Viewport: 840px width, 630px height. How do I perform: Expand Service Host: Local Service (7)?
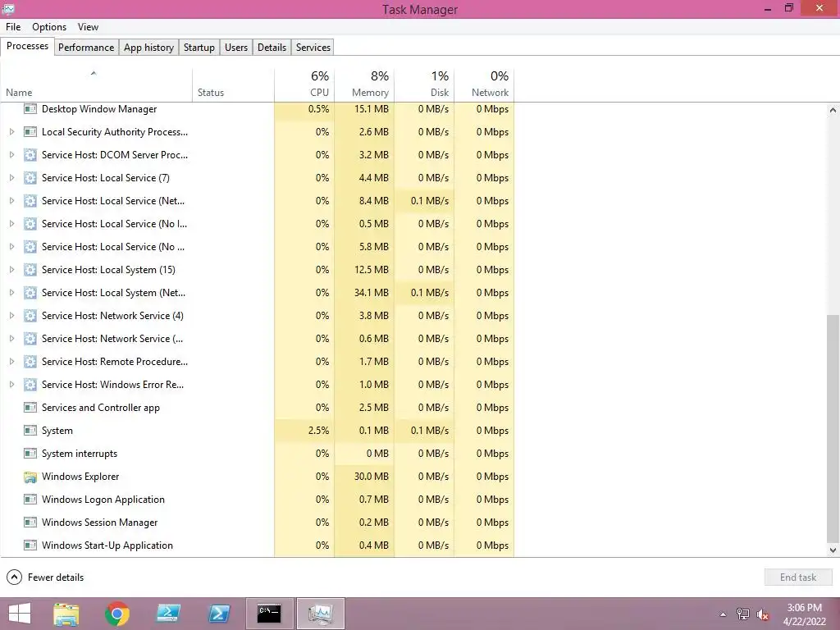point(11,178)
